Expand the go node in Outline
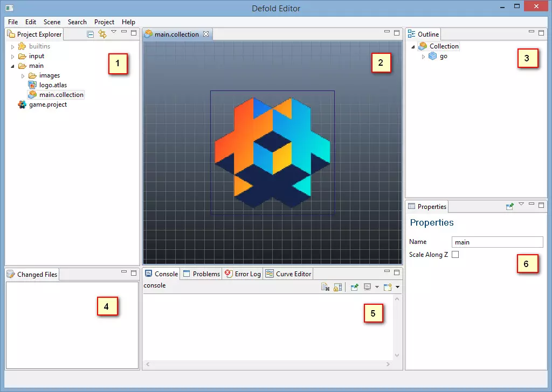 (423, 57)
